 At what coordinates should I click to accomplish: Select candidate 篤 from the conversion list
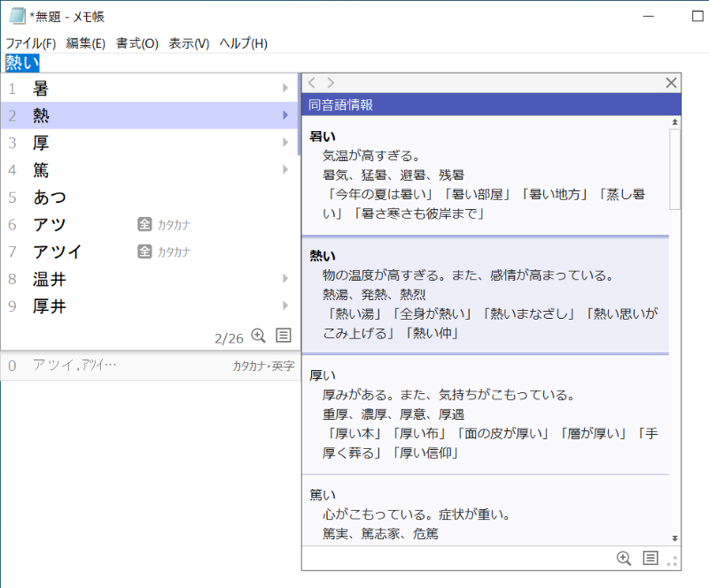click(x=41, y=169)
